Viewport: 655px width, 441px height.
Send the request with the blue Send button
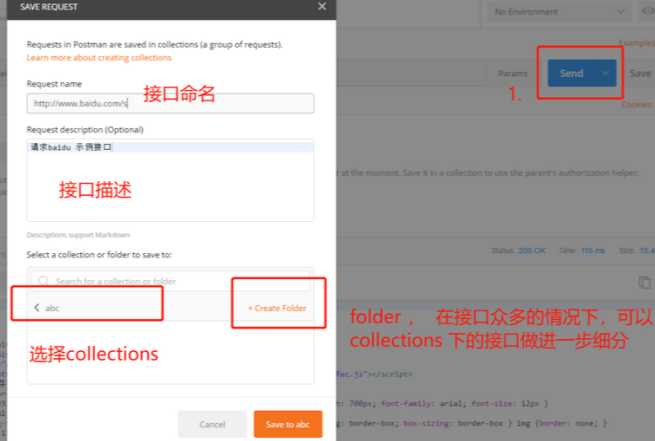point(571,74)
